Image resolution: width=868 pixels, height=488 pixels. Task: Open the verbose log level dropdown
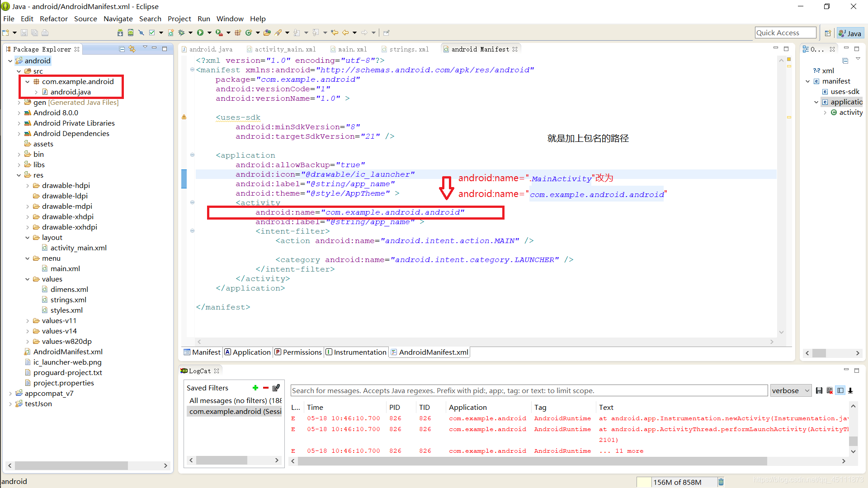tap(791, 391)
